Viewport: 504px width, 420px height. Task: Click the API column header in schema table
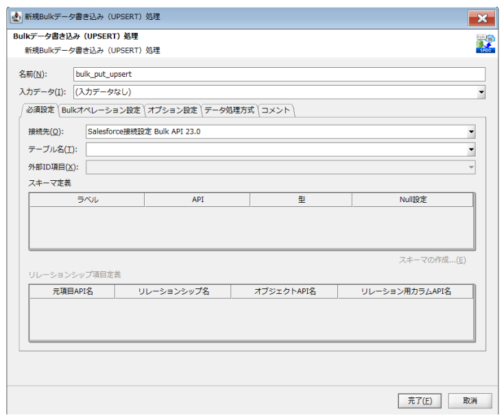[197, 200]
